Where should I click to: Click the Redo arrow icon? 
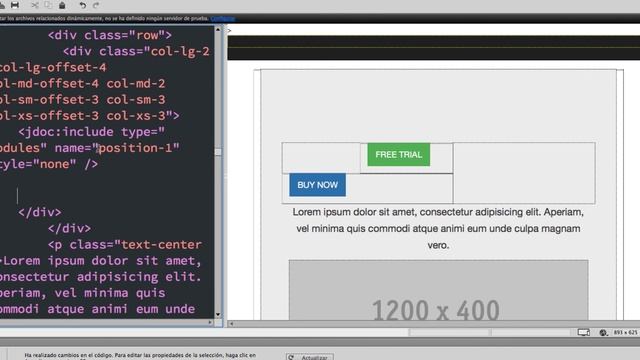pos(96,5)
